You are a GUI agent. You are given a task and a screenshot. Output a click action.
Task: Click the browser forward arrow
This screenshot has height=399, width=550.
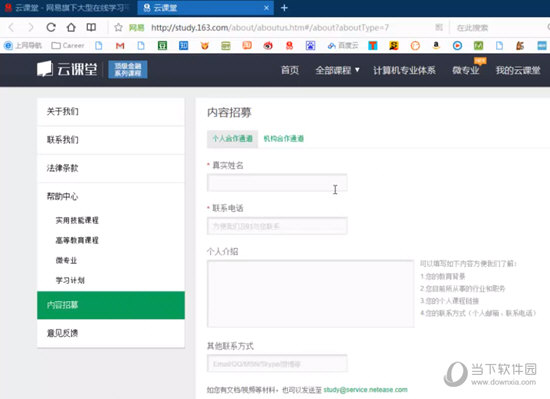[31, 27]
